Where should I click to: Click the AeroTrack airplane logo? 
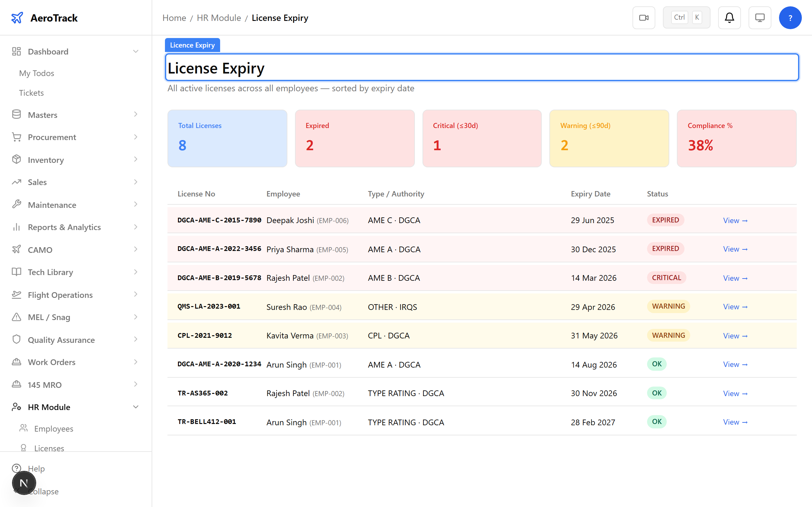[17, 17]
